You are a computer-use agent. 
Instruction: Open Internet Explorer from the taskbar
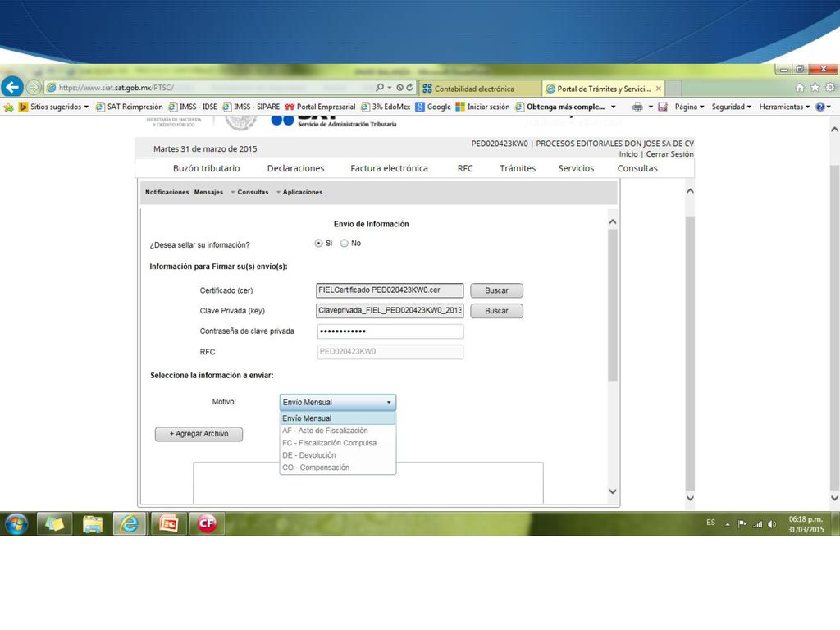(x=129, y=523)
